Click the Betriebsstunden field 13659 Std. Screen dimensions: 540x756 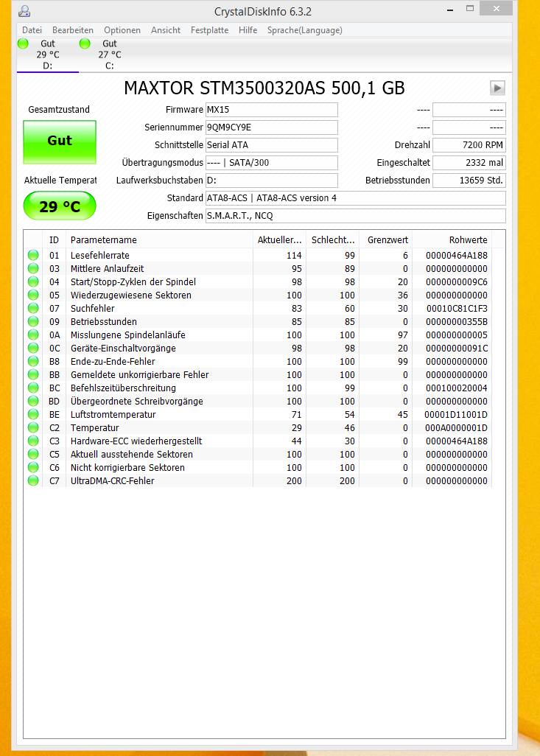(x=469, y=181)
